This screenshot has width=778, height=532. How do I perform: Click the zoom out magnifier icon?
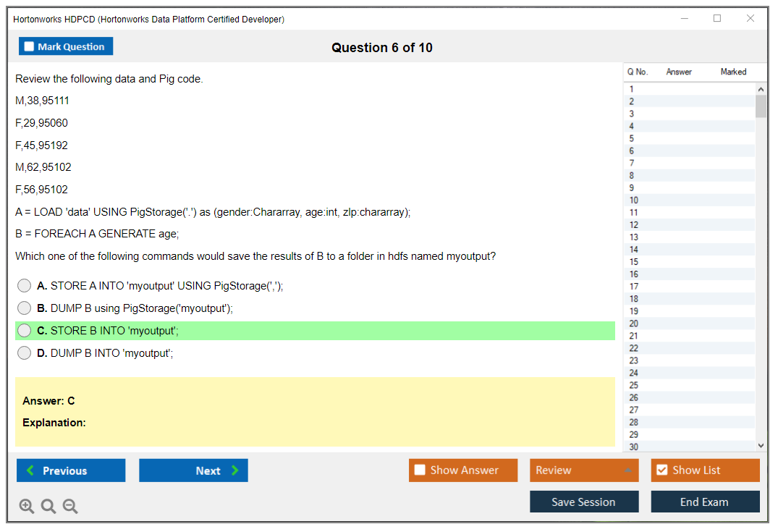[70, 507]
